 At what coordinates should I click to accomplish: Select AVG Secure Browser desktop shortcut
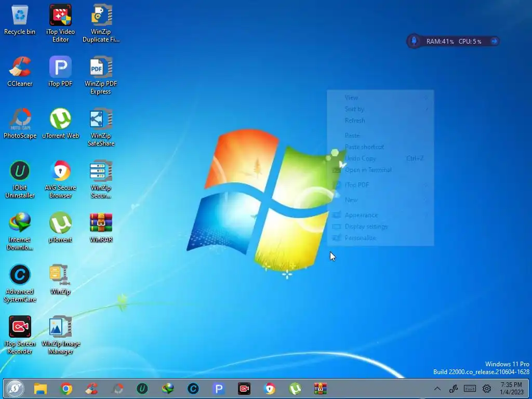60,179
